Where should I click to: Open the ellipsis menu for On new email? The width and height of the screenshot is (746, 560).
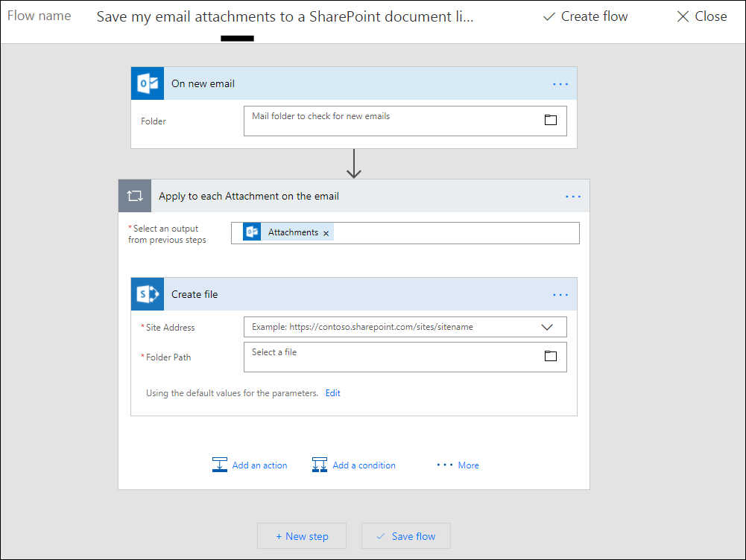point(560,84)
